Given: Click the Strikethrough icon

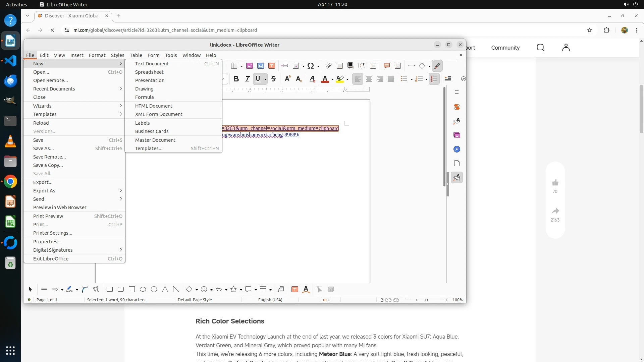Looking at the screenshot, I should point(273,79).
